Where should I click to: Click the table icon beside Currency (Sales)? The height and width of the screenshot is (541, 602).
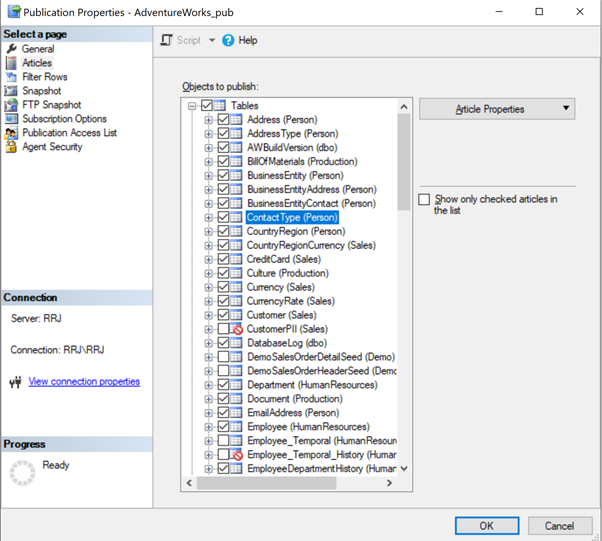pos(236,287)
